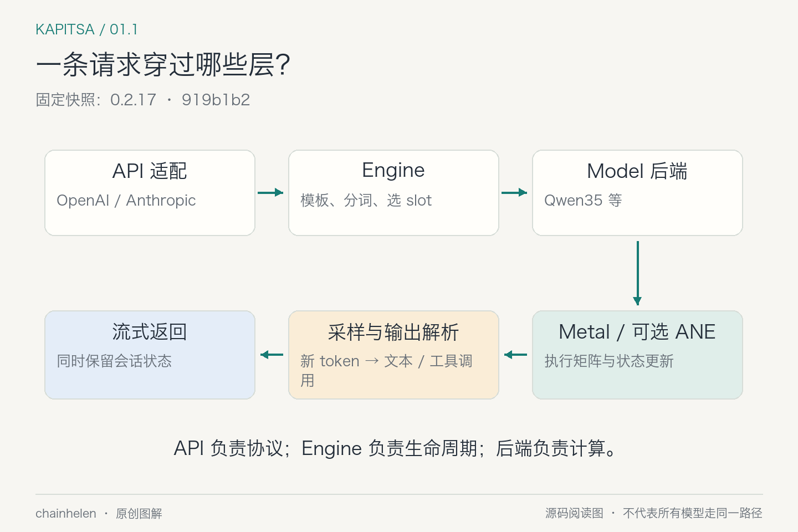Click the "Engine" box title
This screenshot has height=532, width=798.
point(393,171)
